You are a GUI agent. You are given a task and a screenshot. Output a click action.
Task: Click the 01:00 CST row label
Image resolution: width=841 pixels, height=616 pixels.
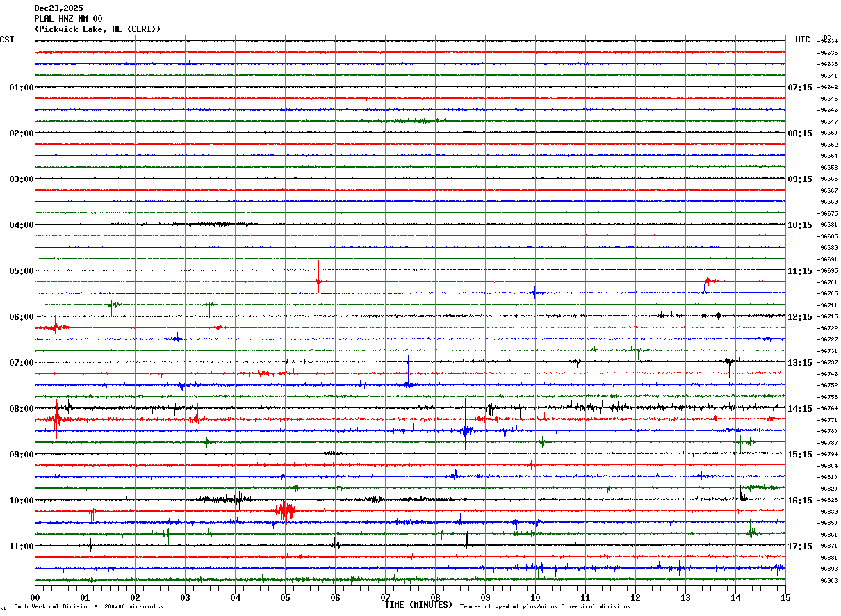click(22, 88)
